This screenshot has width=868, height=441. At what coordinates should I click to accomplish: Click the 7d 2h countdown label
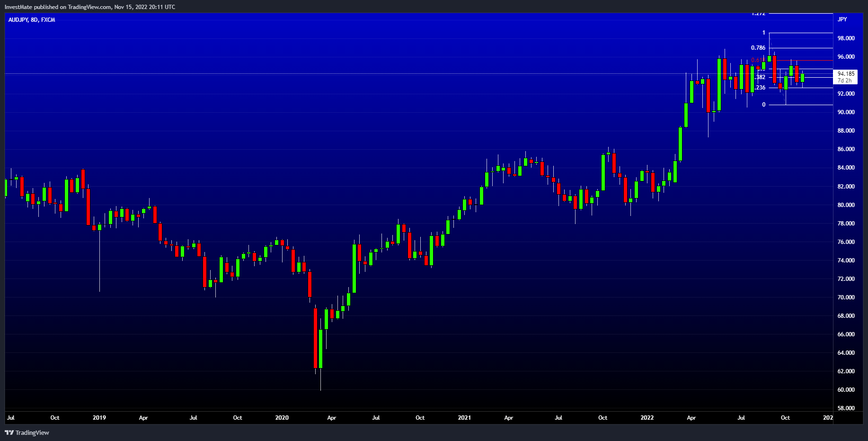pos(844,81)
